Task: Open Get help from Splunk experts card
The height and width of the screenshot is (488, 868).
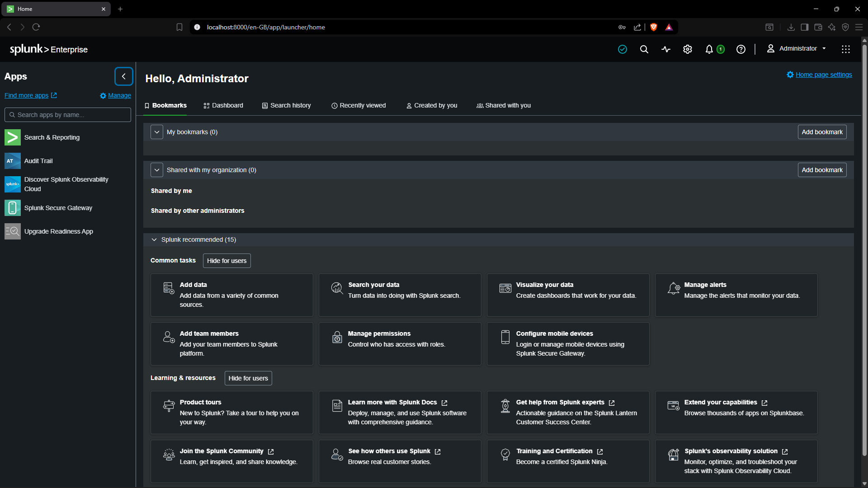Action: pos(568,413)
